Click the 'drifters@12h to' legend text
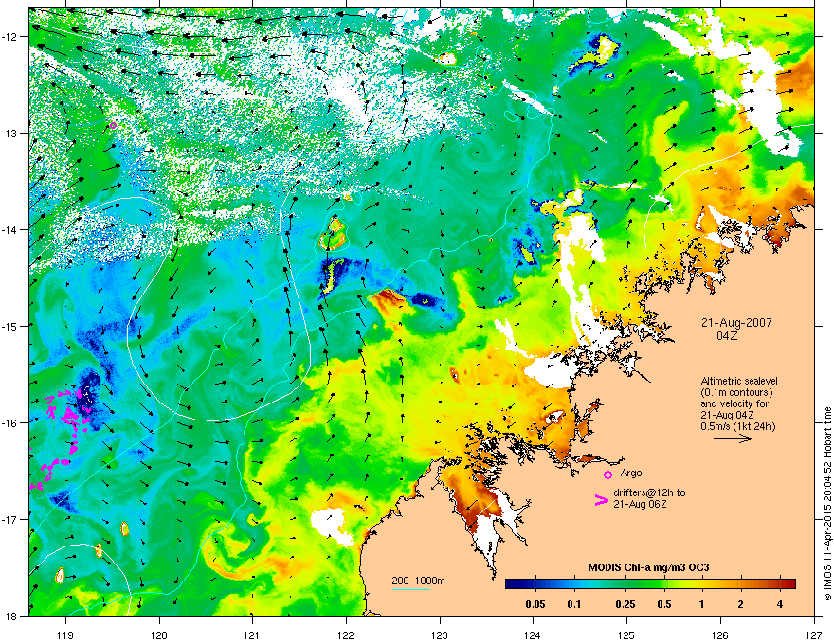 [x=649, y=492]
